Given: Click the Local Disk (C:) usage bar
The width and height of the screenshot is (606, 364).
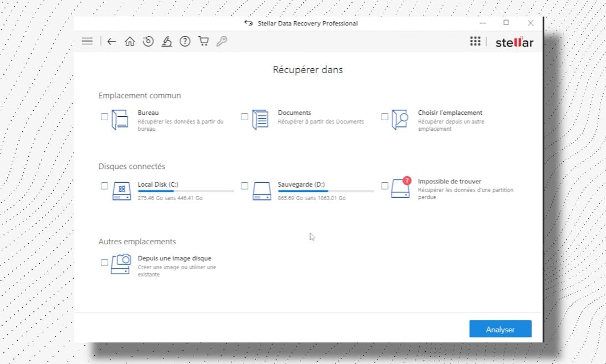Looking at the screenshot, I should tap(186, 191).
